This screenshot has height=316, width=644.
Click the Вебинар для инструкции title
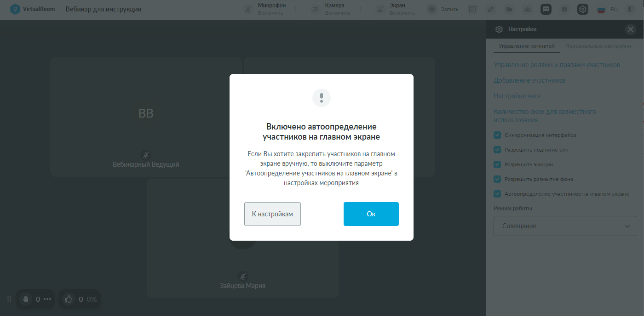[x=103, y=9]
